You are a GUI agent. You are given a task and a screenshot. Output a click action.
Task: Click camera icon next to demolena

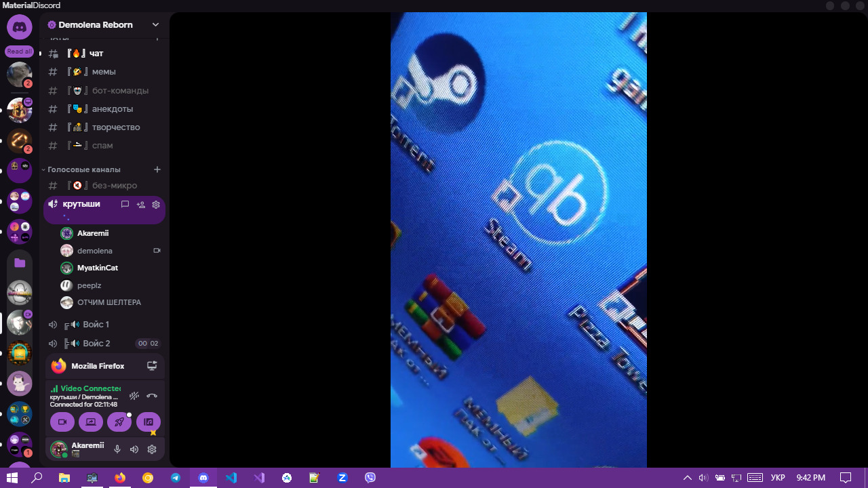[x=157, y=251]
